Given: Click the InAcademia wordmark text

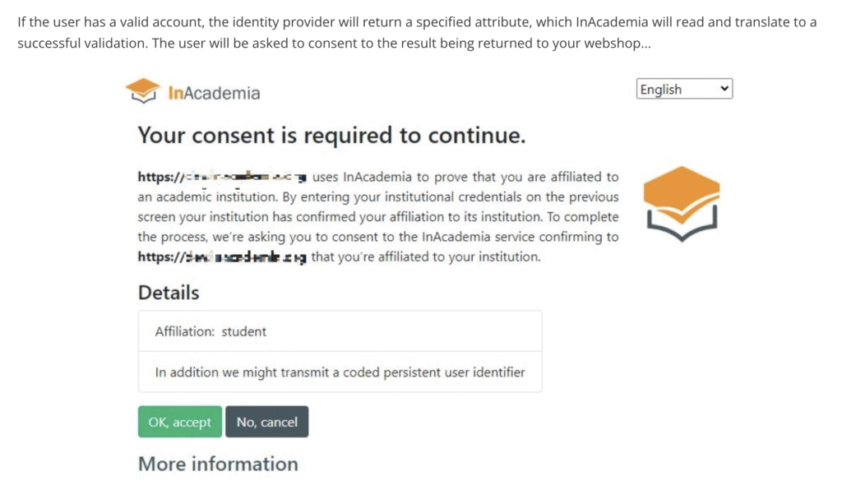Looking at the screenshot, I should [214, 93].
